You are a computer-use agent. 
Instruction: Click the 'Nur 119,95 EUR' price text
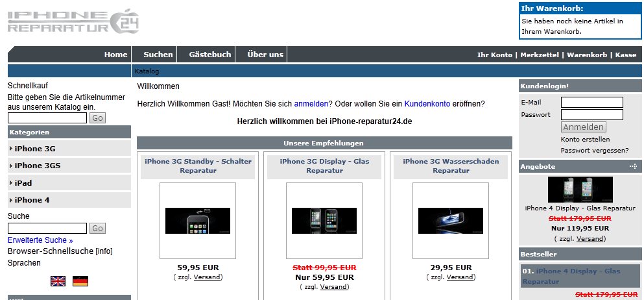tap(580, 229)
